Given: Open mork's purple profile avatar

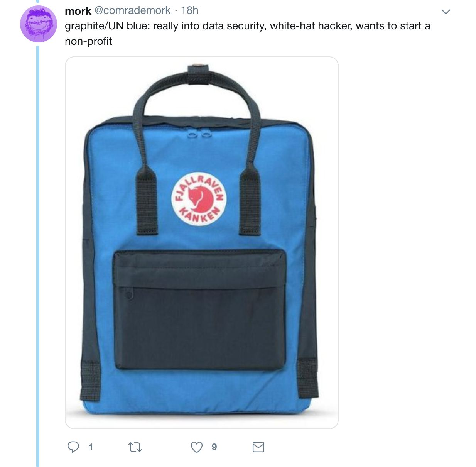Looking at the screenshot, I should [x=39, y=24].
